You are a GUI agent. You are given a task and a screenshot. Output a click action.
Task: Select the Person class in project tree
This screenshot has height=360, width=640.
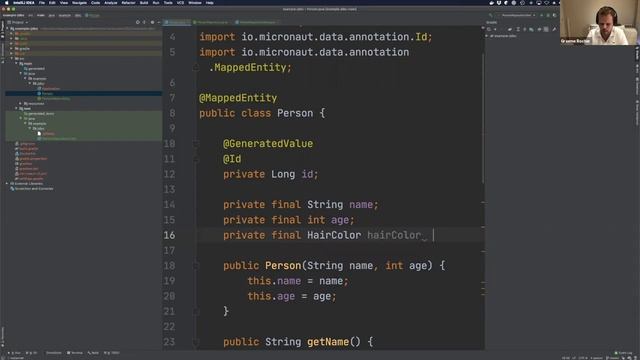click(x=47, y=93)
